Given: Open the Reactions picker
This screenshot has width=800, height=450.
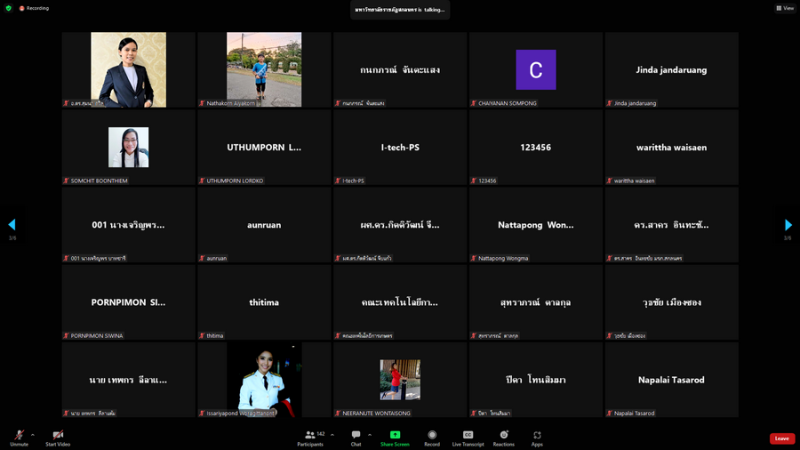Looking at the screenshot, I should click(x=503, y=436).
